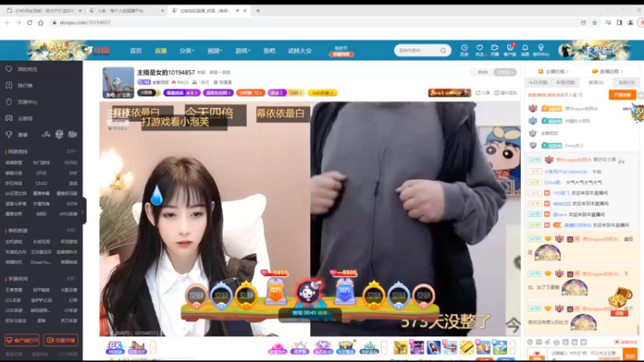The width and height of the screenshot is (644, 362).
Task: Open the DOTA2 category link
Action: pyautogui.click(x=71, y=163)
